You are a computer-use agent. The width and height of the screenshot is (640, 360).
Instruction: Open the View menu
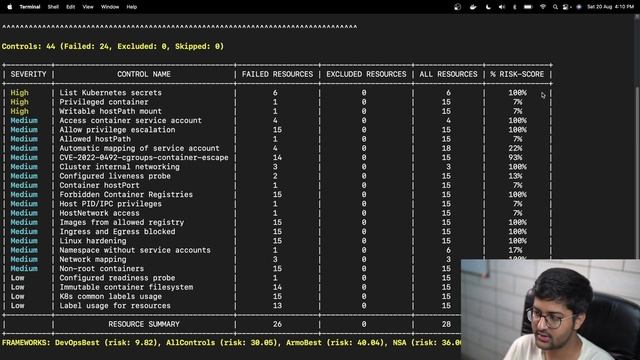tap(88, 7)
